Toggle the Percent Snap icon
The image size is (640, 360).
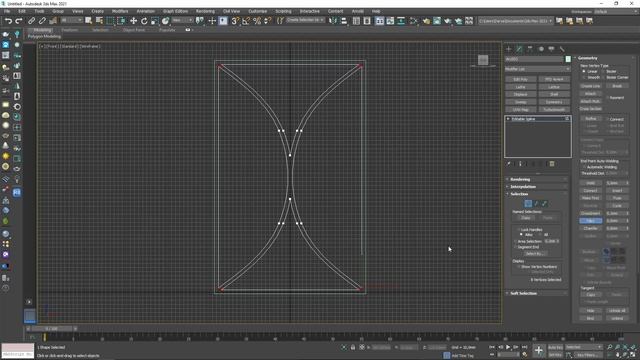click(x=257, y=20)
